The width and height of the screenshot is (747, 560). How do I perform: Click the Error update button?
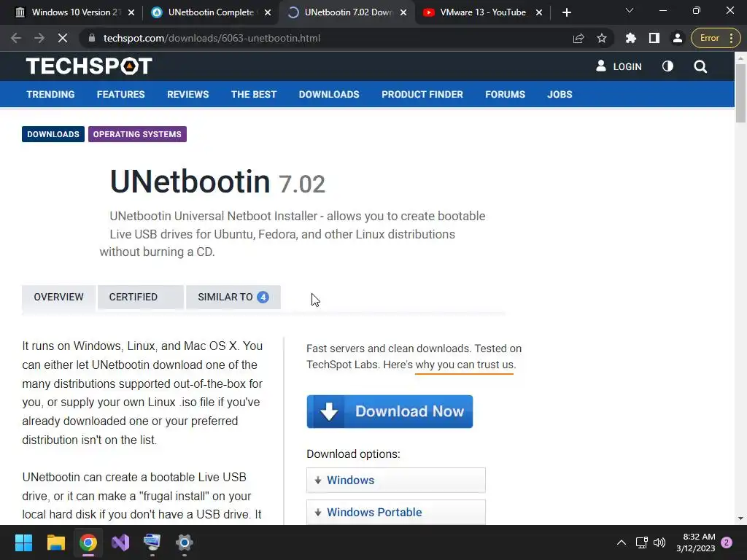click(x=716, y=38)
